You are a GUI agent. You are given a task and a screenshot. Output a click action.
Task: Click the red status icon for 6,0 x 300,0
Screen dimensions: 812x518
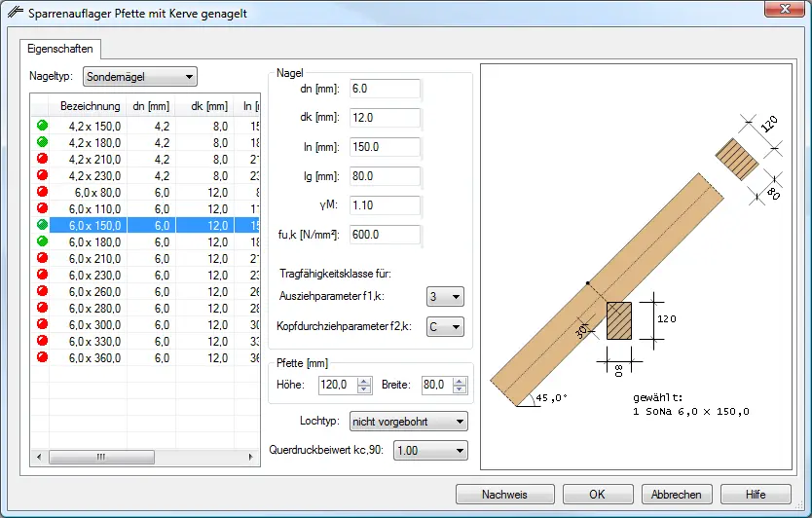(x=43, y=324)
